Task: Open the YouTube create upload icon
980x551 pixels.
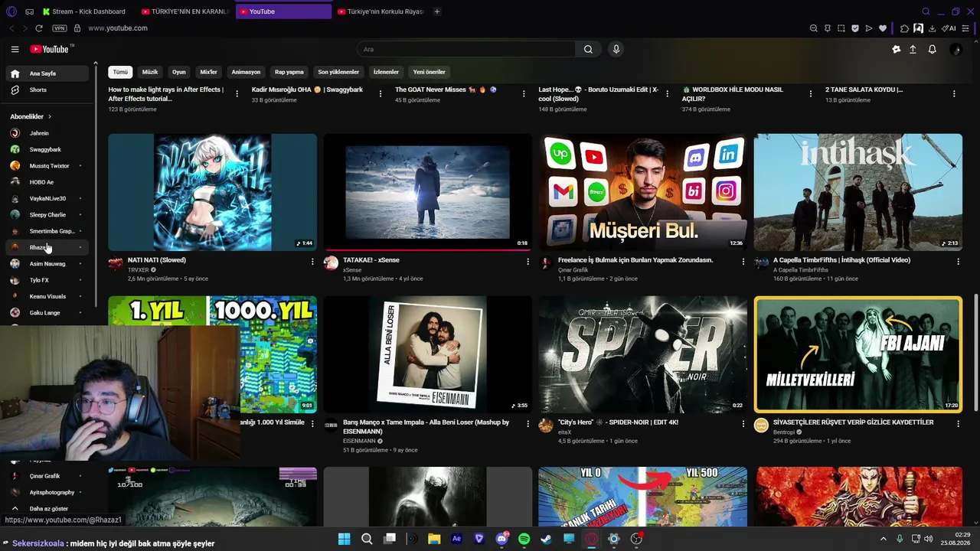Action: point(913,49)
